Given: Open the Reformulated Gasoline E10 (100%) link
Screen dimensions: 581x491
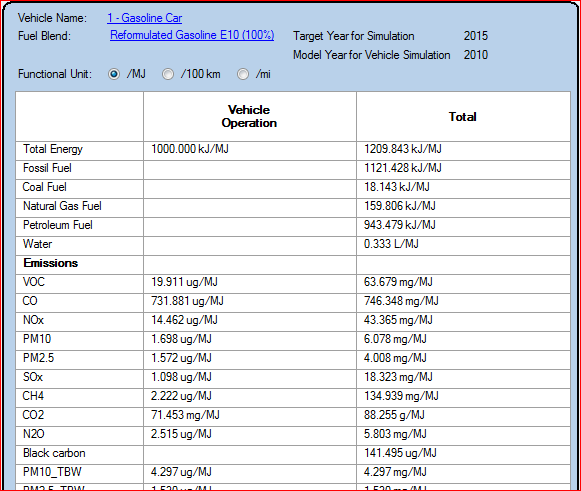Looking at the screenshot, I should [192, 35].
